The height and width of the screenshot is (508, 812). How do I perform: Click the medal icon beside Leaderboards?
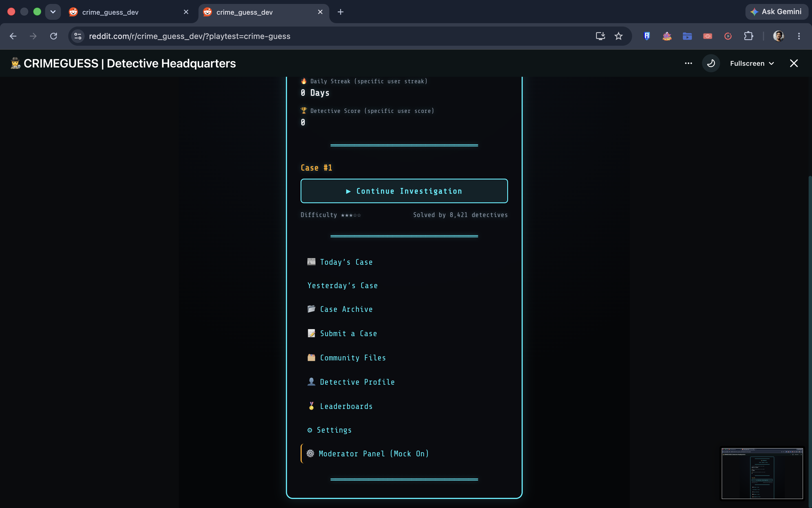pyautogui.click(x=311, y=406)
